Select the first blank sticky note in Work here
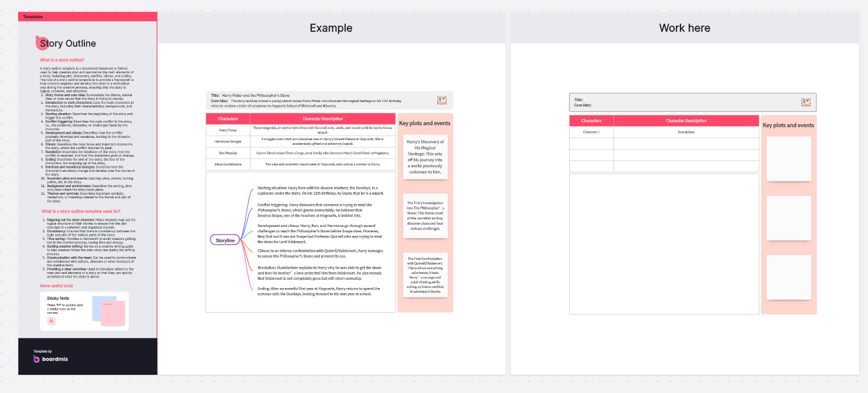Viewport: 868px width, 393px height. (x=788, y=159)
